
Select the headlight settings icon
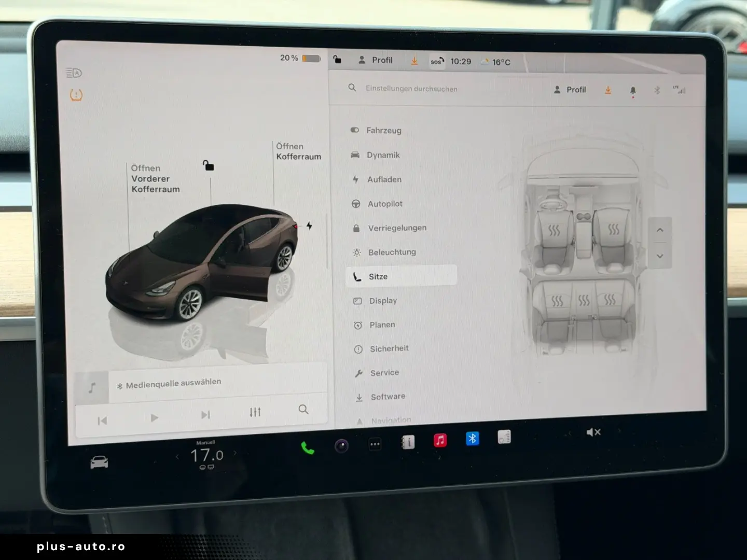click(x=73, y=73)
